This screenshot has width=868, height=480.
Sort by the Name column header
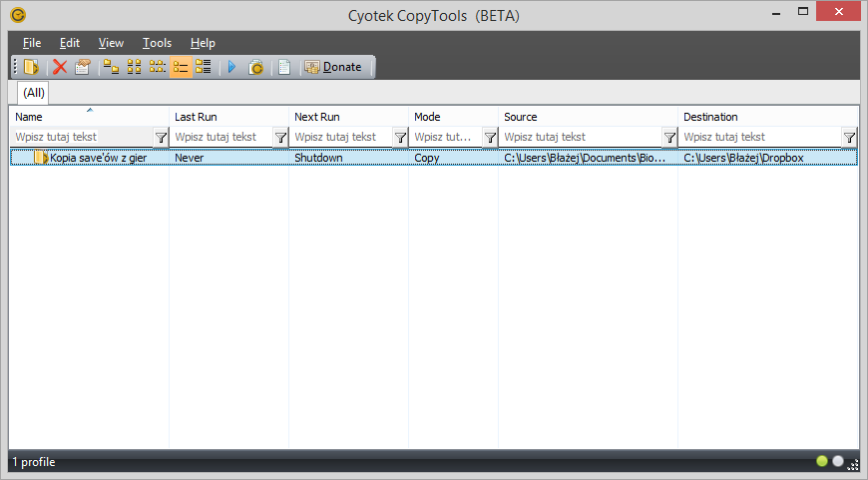89,117
